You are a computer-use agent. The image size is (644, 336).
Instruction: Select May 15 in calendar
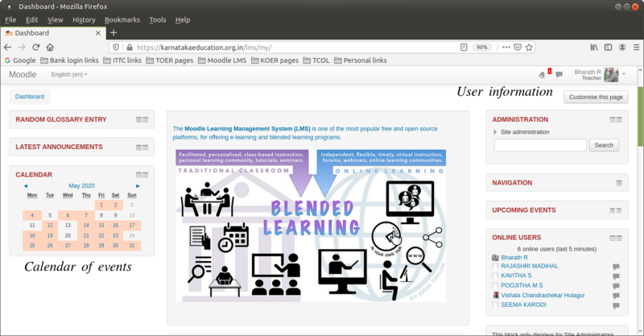pos(101,226)
